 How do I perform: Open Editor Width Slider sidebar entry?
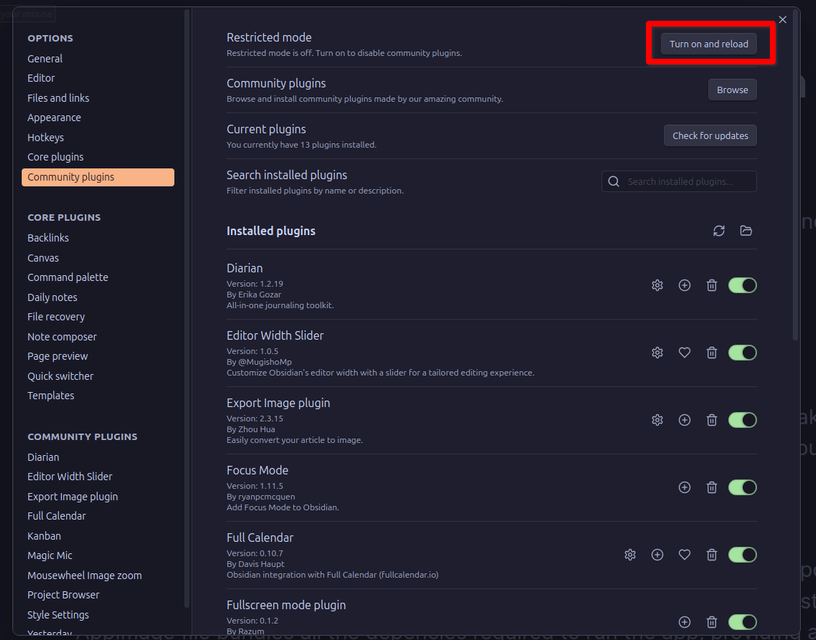[x=98, y=477]
